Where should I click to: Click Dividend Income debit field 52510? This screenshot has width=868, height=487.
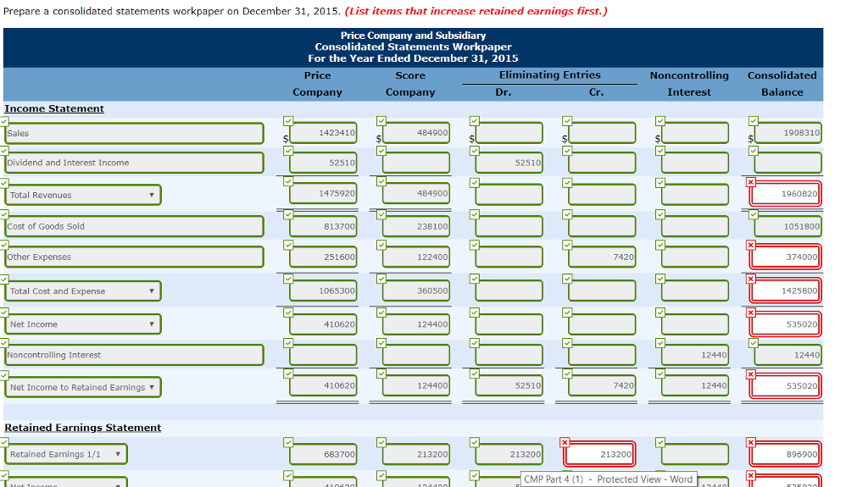coord(509,163)
